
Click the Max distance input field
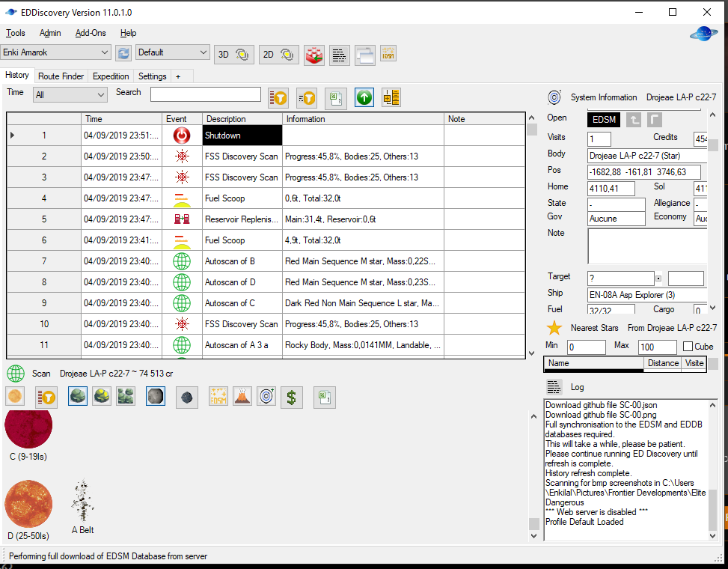pos(658,347)
